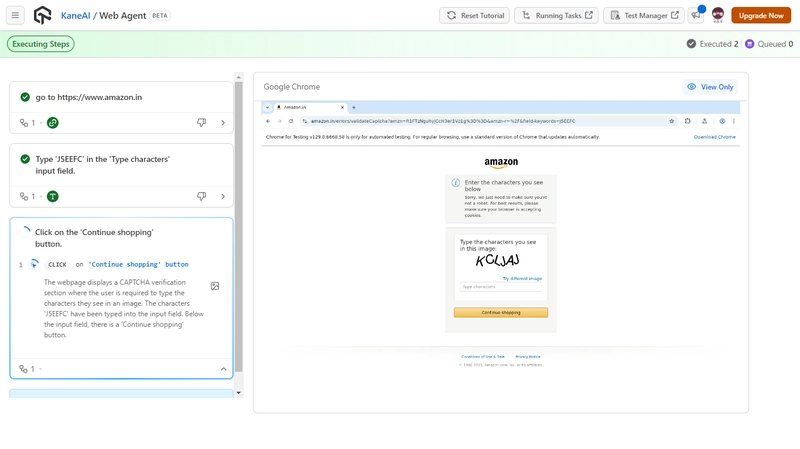Click the View Only eye toggle
This screenshot has height=449, width=800.
pyautogui.click(x=710, y=87)
